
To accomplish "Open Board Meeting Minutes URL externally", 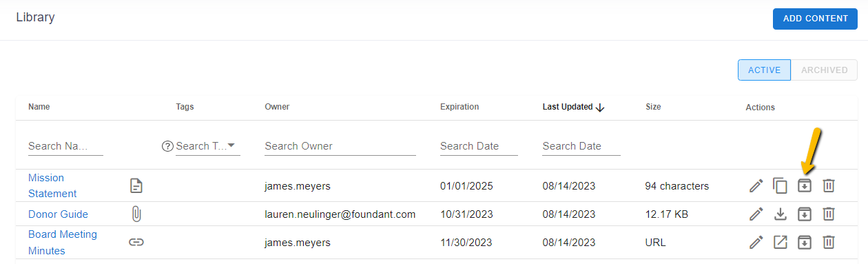I will point(780,242).
